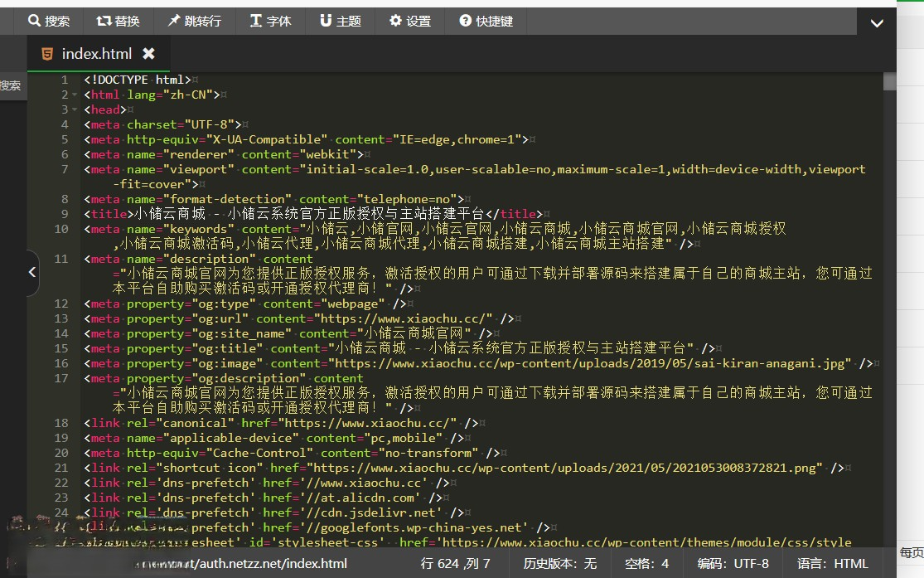Close the index.html tab

pos(150,52)
